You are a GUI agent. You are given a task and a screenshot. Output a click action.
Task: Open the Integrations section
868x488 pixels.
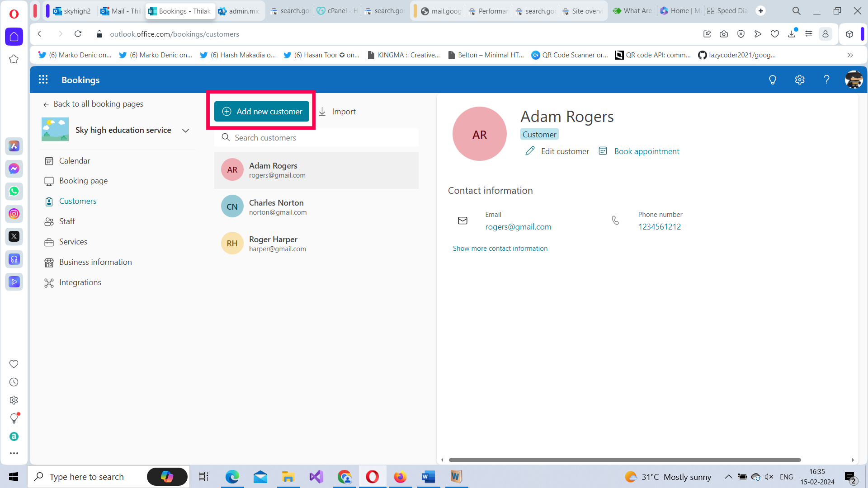(80, 282)
